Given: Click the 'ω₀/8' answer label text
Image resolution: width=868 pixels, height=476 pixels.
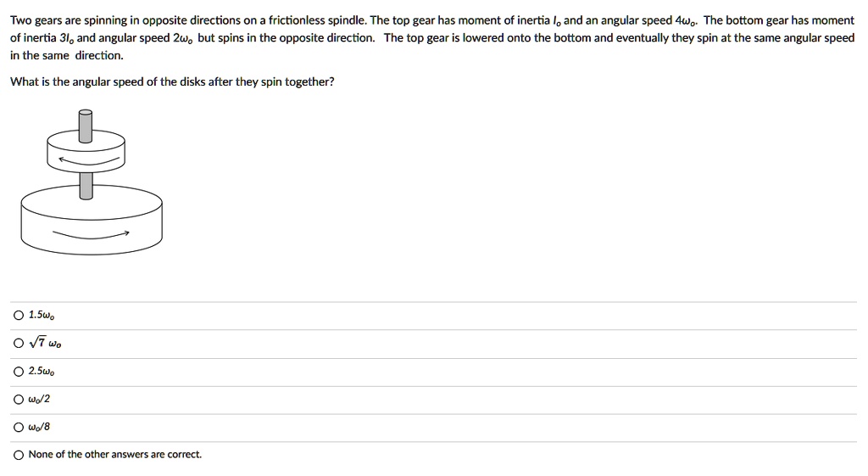Looking at the screenshot, I should coord(40,427).
